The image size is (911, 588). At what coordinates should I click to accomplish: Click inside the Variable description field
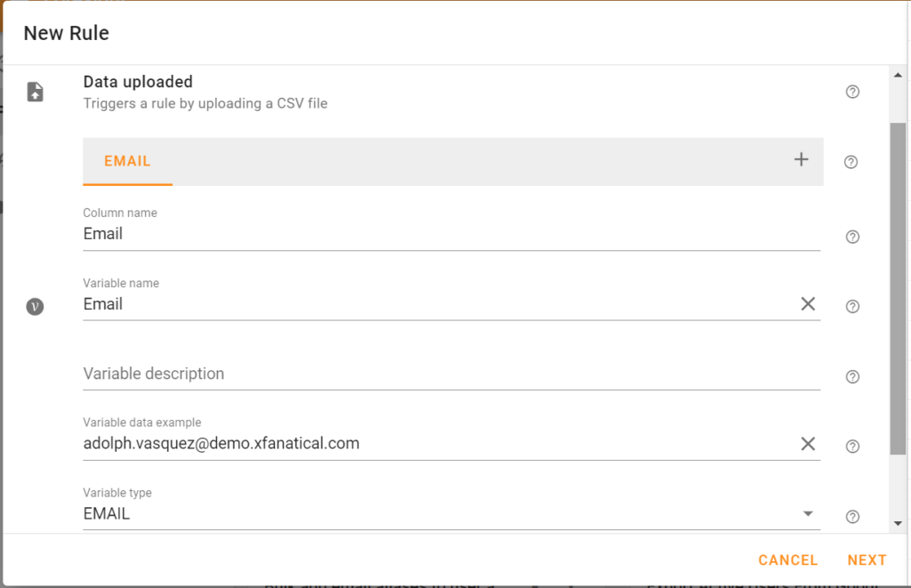(356, 374)
